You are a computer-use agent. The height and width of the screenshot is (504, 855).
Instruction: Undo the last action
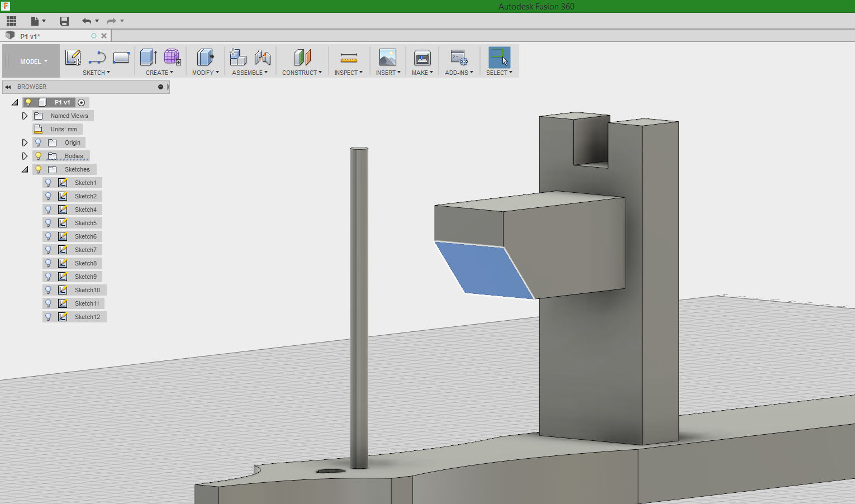87,21
